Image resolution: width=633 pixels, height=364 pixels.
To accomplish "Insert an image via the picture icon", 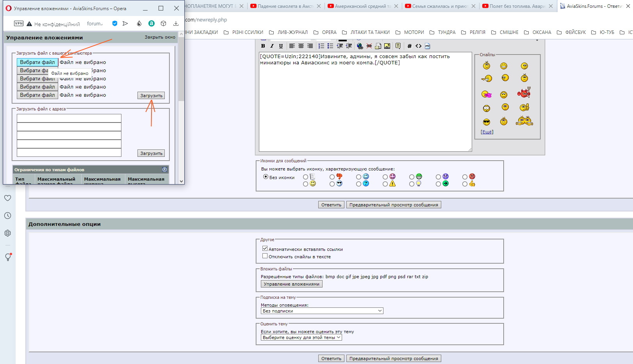I will 387,46.
